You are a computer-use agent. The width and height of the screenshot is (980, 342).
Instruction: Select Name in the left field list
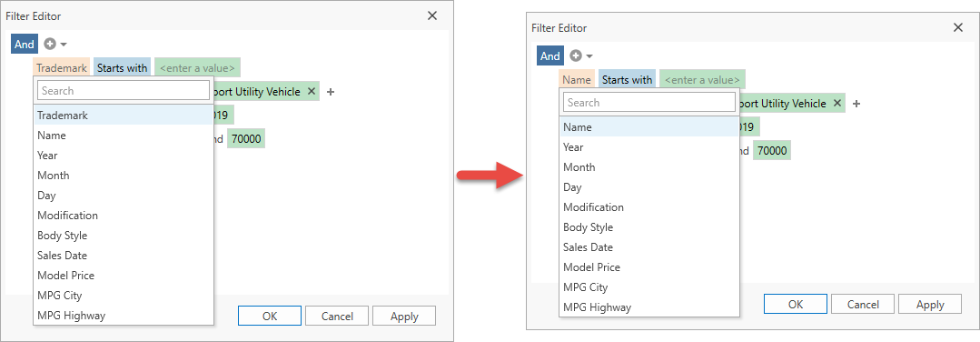(124, 136)
